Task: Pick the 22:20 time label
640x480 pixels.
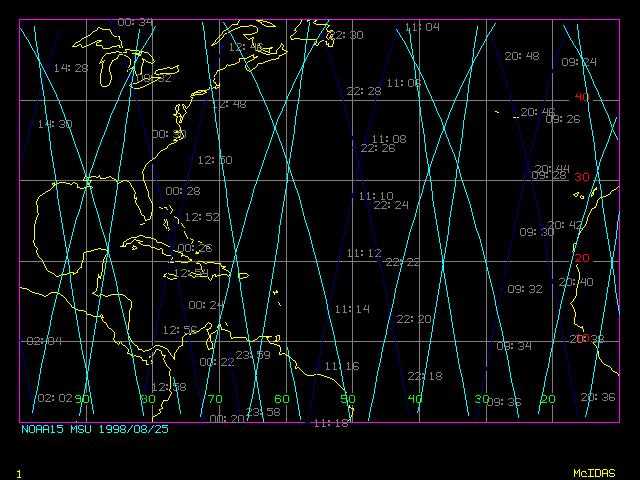Action: point(413,319)
